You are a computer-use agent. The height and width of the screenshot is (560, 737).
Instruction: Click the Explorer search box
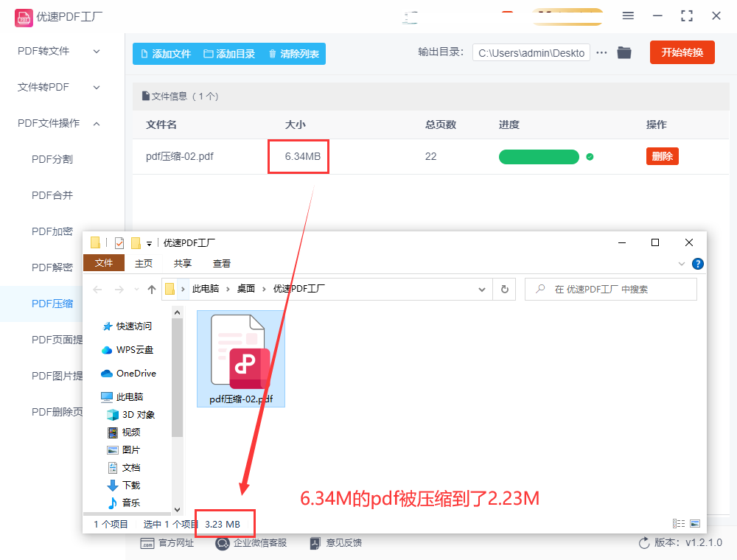click(x=610, y=290)
